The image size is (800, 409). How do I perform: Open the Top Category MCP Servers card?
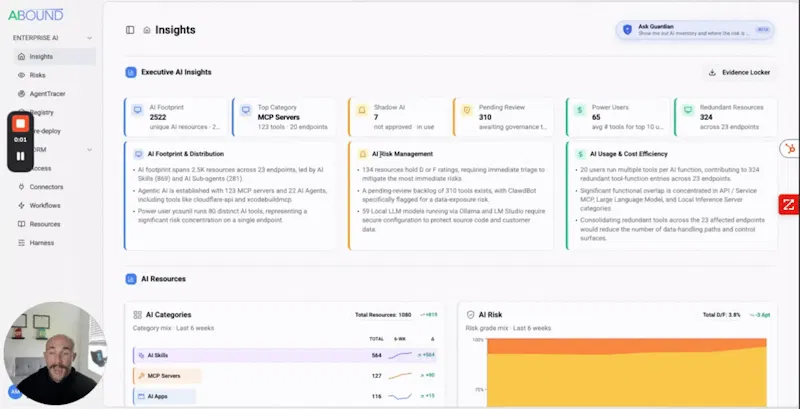coord(284,117)
